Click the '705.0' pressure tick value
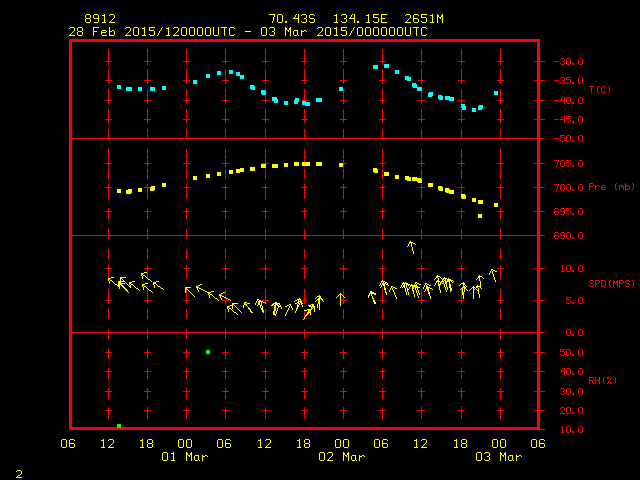 tap(568, 164)
